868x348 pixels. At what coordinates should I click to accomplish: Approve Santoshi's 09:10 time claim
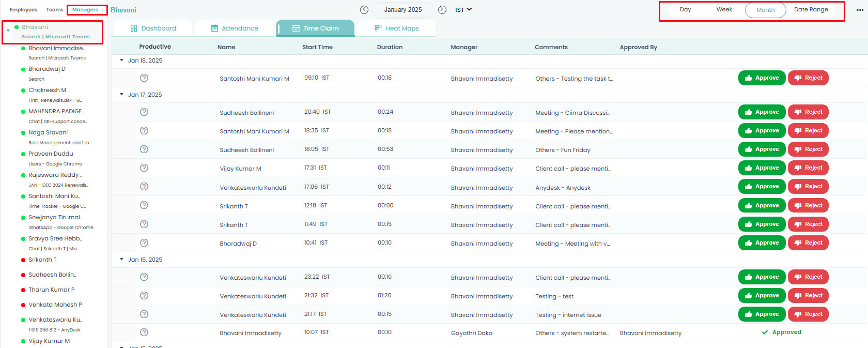point(762,78)
